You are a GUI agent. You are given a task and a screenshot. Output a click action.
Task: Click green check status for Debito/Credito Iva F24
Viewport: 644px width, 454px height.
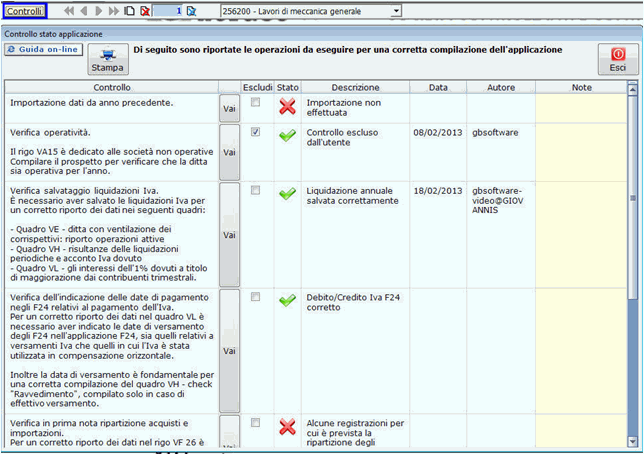[x=288, y=300]
